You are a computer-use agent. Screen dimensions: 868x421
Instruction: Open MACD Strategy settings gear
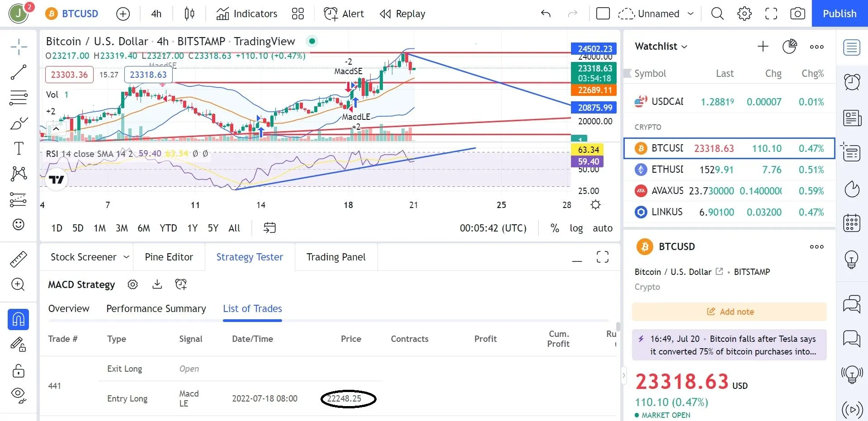(132, 284)
